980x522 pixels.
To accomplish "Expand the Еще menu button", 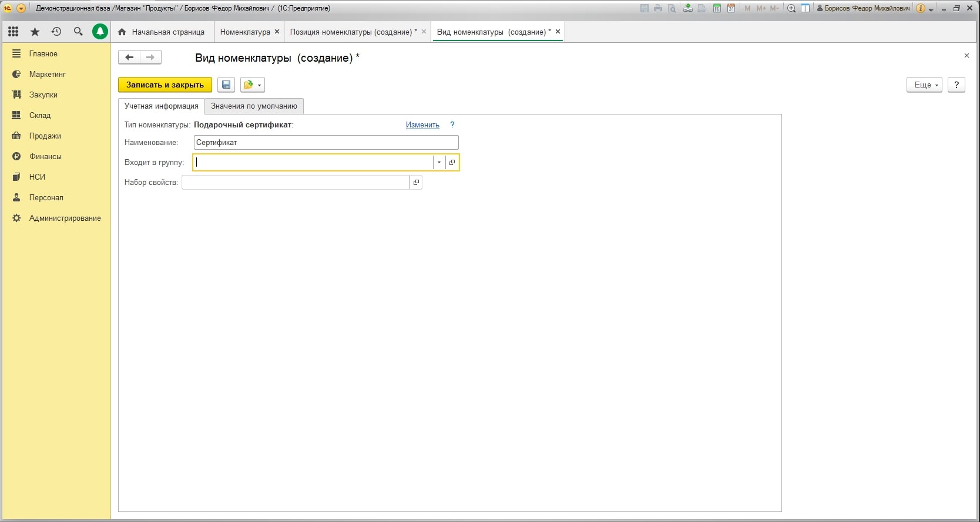I will [924, 85].
